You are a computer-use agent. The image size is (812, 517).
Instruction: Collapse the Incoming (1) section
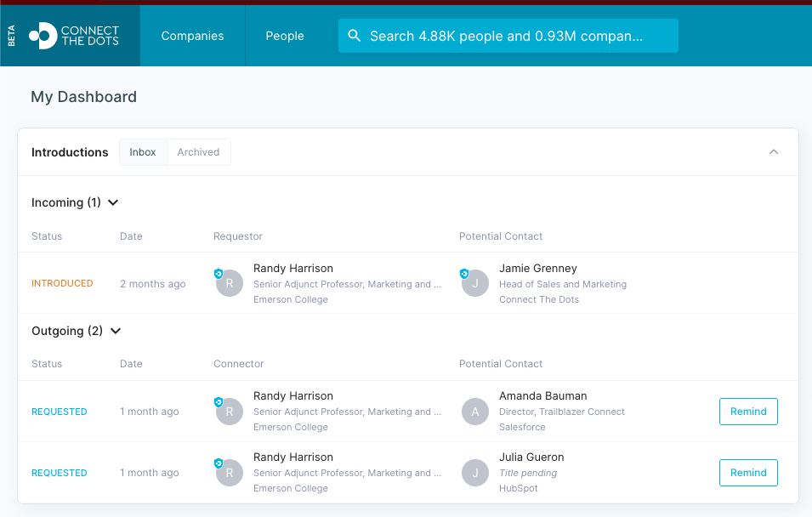point(113,202)
